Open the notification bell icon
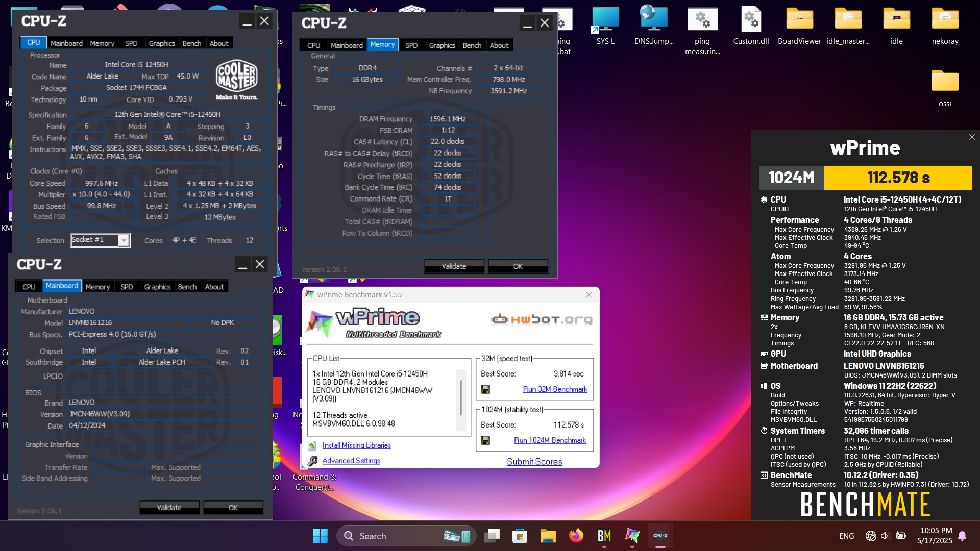This screenshot has width=980, height=551. [x=962, y=536]
